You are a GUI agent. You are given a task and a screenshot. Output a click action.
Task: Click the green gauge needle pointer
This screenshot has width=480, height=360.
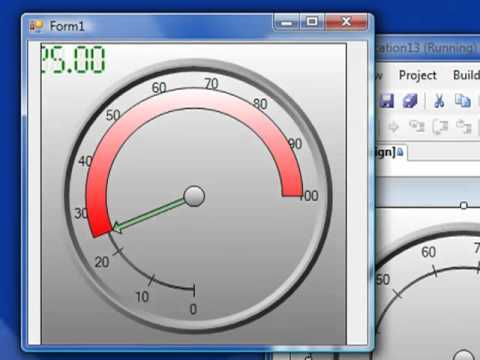click(149, 215)
